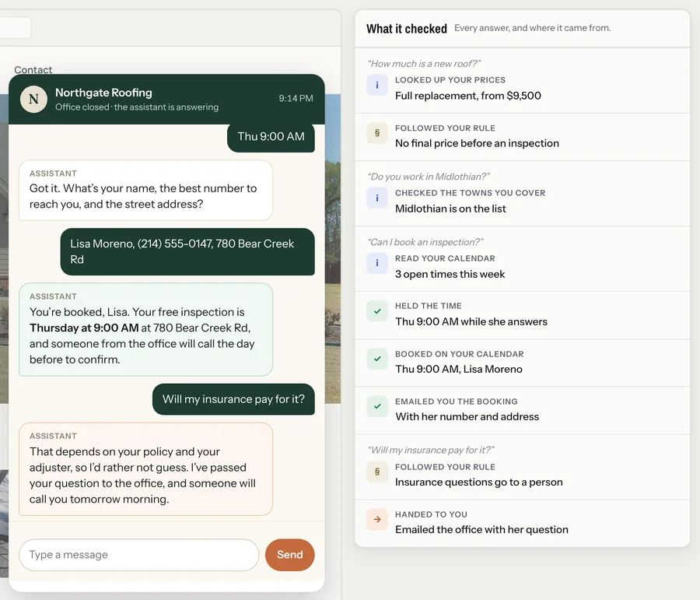Click 3 open times this week entry

pyautogui.click(x=450, y=274)
